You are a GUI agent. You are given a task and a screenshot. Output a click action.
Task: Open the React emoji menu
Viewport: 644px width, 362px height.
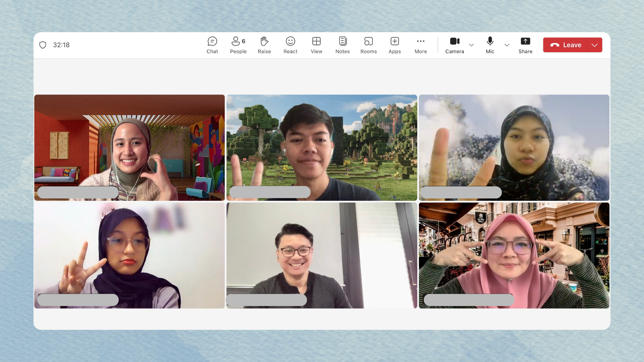[x=290, y=45]
